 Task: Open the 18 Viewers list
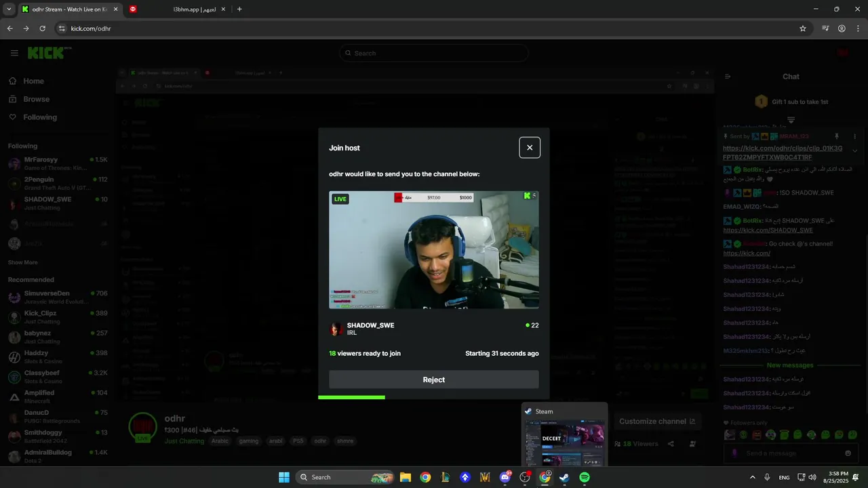636,444
